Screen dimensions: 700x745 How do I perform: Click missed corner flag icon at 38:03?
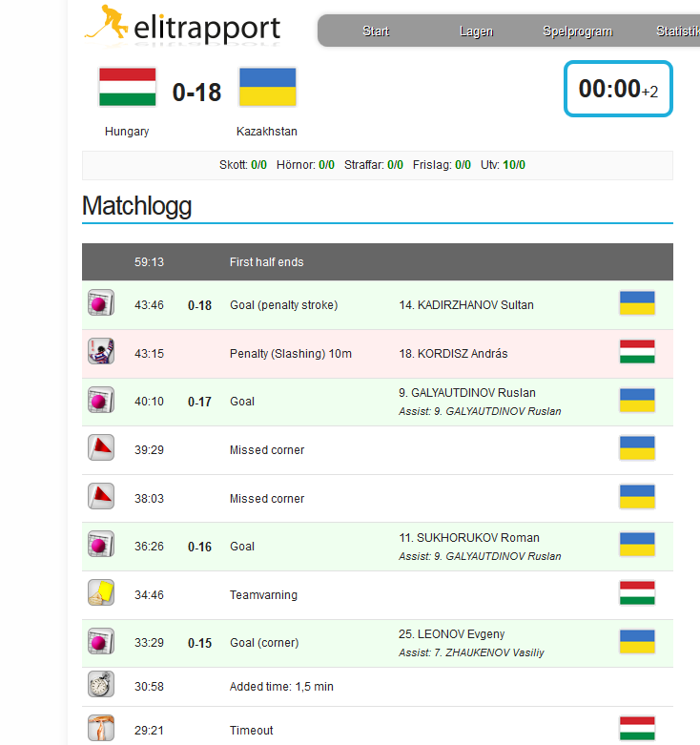[x=101, y=496]
